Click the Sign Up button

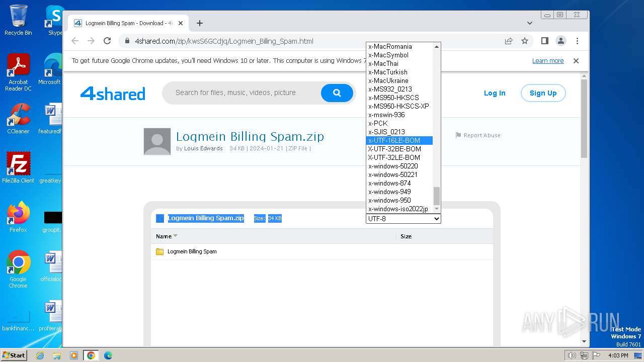pyautogui.click(x=543, y=93)
